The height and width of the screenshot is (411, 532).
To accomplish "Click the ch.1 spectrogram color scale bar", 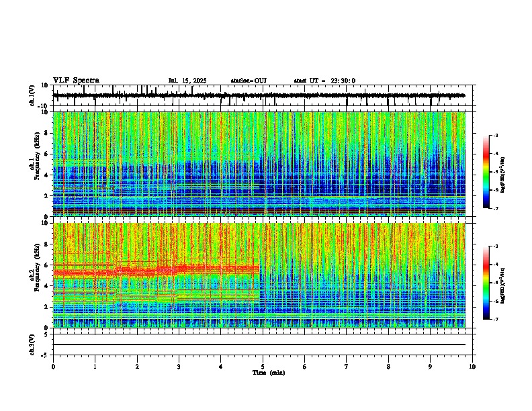I will 486,172.
